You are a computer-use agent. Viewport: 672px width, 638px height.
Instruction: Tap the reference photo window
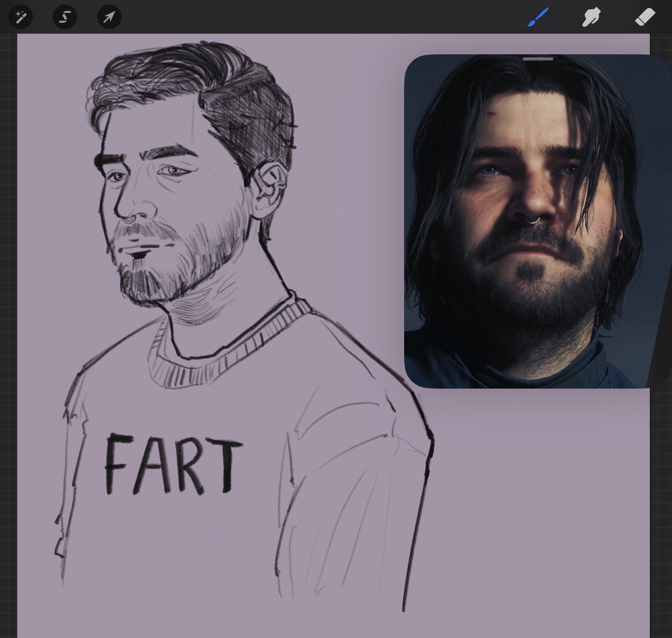538,221
